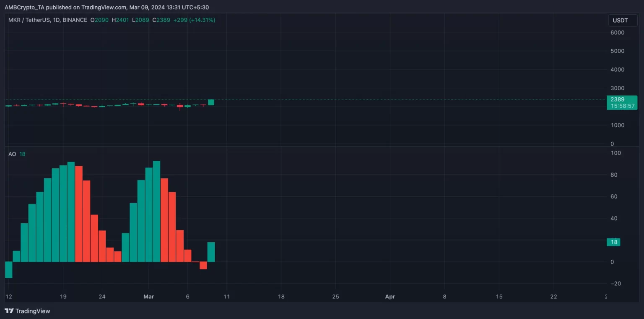
Task: Click the AMBCrypto_TA published header text
Action: 106,7
